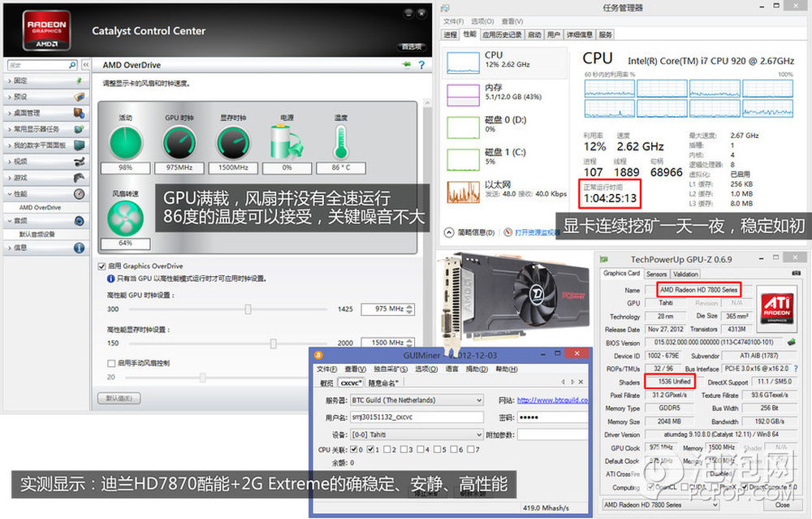This screenshot has height=519, width=812.
Task: Toggle 启用 Graphics OverDrive checkbox
Action: tap(102, 266)
